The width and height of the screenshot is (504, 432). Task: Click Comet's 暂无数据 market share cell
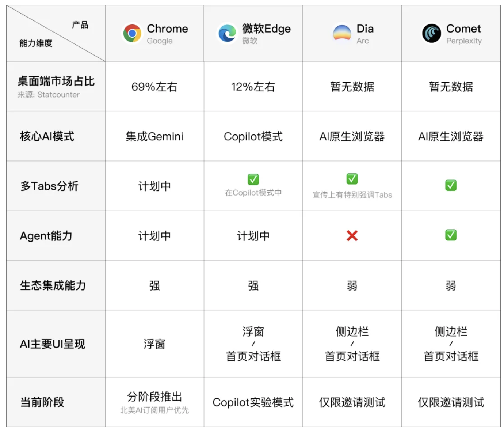[451, 87]
